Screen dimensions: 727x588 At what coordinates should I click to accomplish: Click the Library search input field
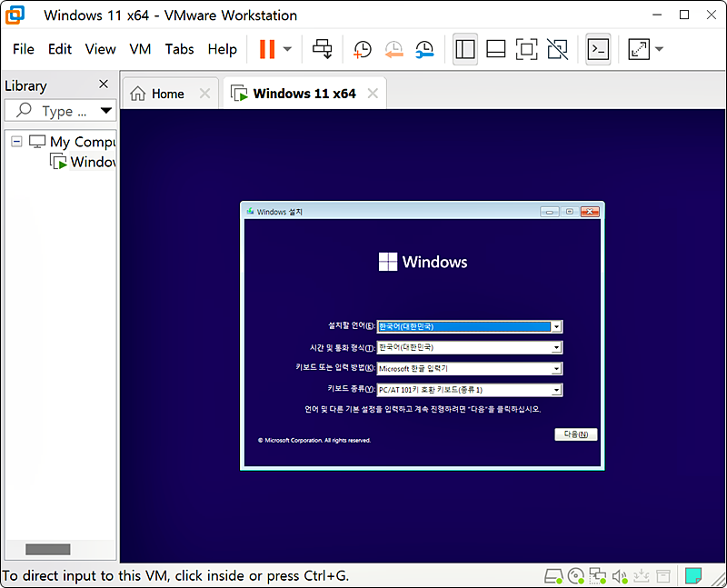tap(55, 110)
